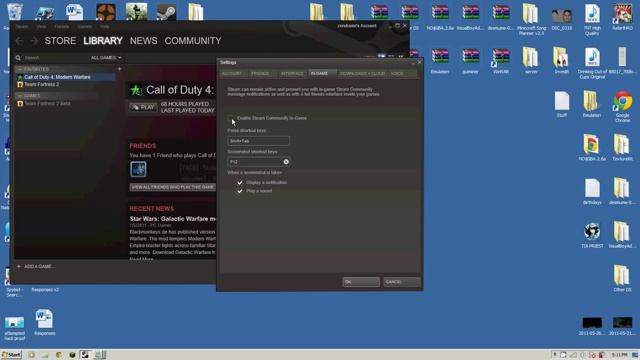
Task: Open DSC_0318 image file
Action: coord(562,18)
